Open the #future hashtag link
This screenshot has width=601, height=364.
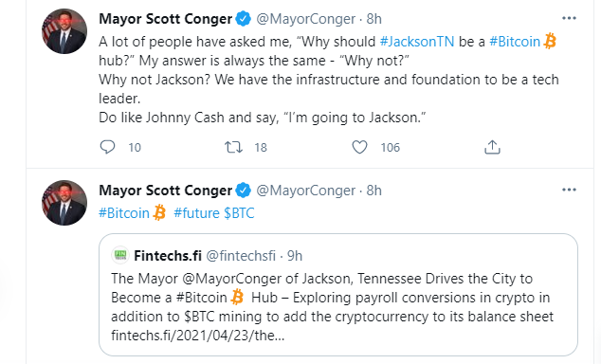click(x=196, y=213)
